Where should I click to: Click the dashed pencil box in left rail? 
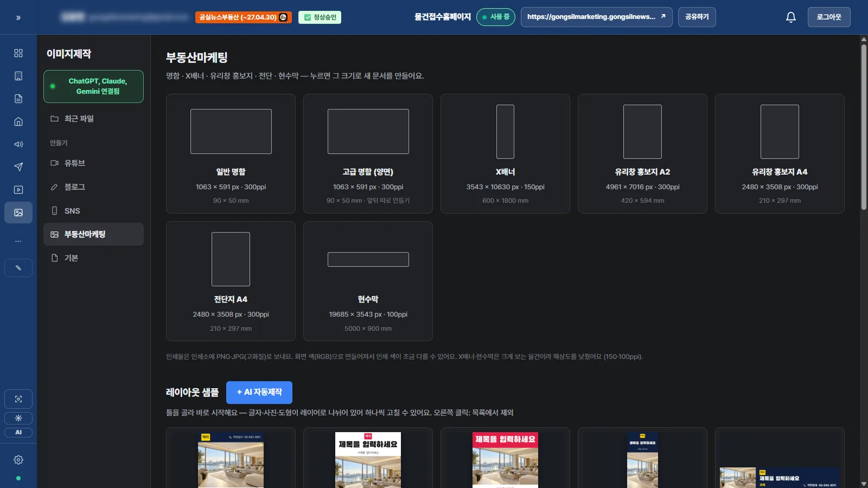(18, 268)
